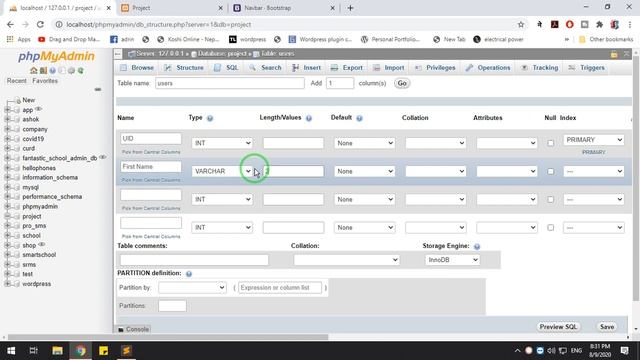Open Windows Start menu
This screenshot has height=360, width=640.
click(x=11, y=351)
